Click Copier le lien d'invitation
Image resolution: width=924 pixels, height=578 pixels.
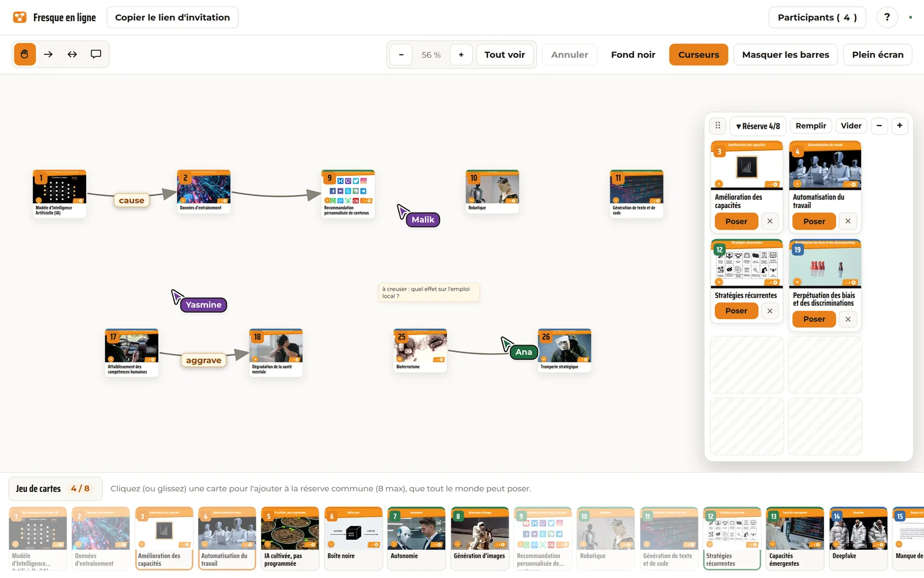click(173, 17)
